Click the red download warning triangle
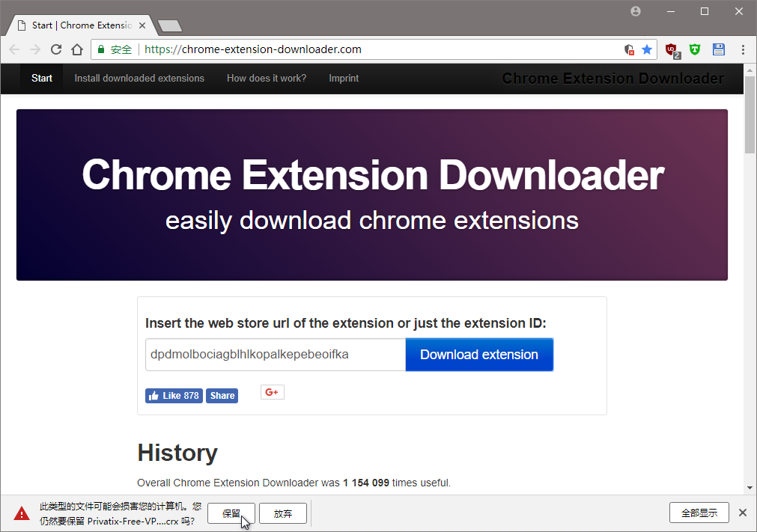Image resolution: width=757 pixels, height=532 pixels. point(21,514)
